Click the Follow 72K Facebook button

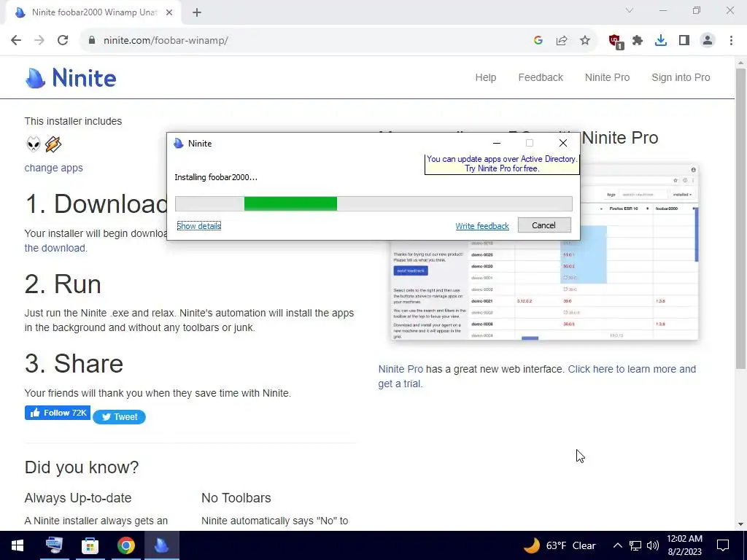click(57, 413)
